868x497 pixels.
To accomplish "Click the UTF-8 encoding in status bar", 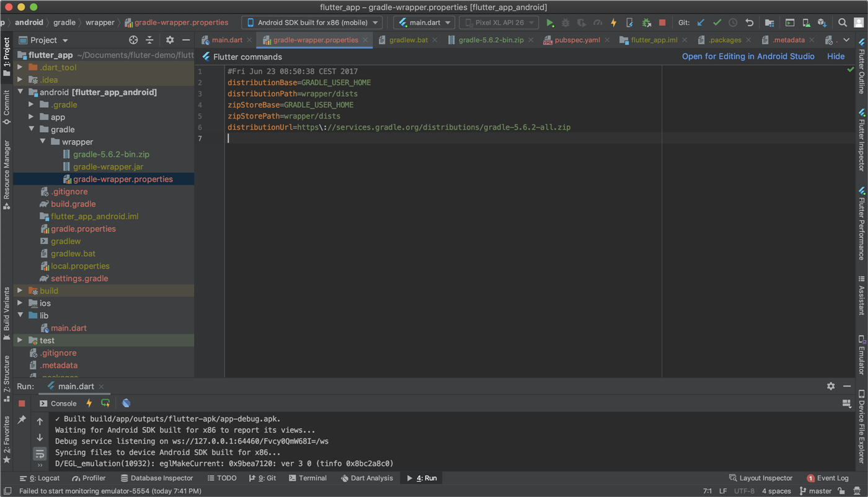I will [744, 491].
